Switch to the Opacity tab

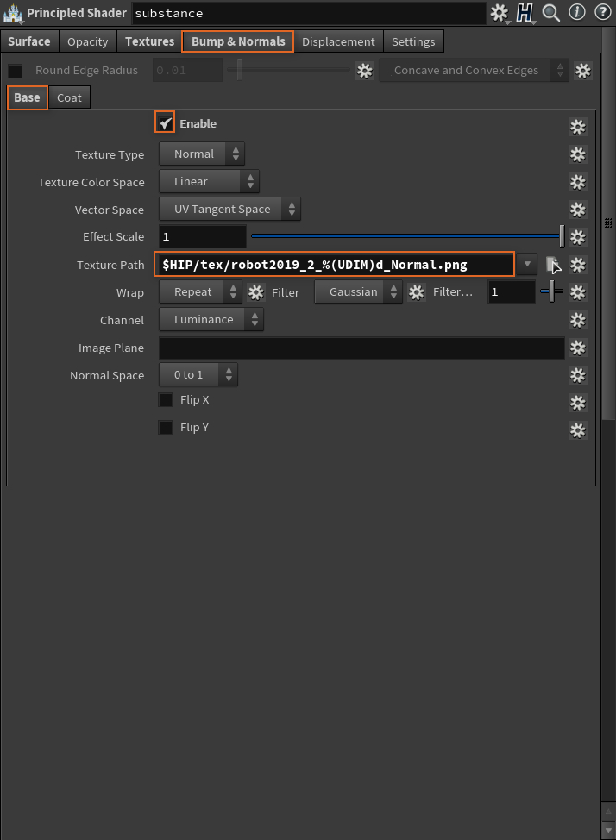point(88,41)
